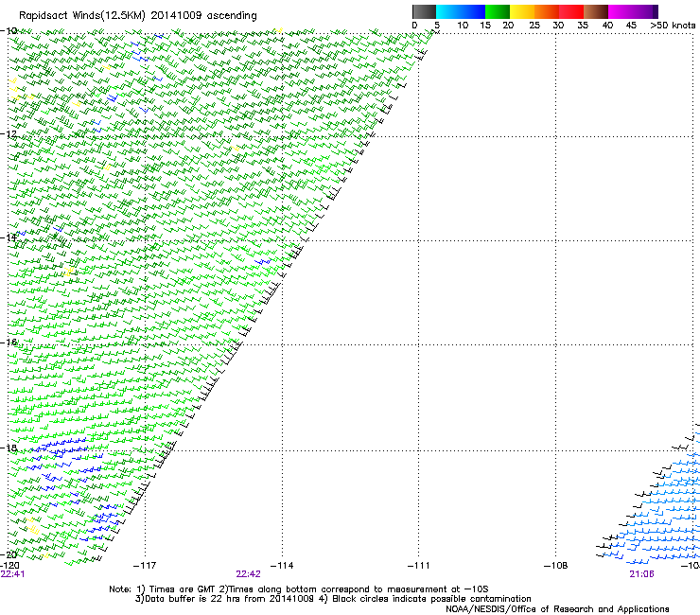Click the purple '22:41' time label

coord(12,574)
